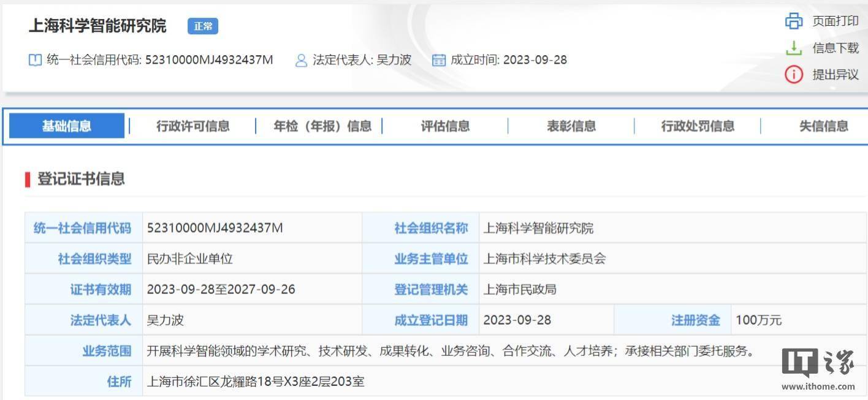868x400 pixels.
Task: Click header 成立时间: 2023-09-28 text
Action: coord(509,60)
